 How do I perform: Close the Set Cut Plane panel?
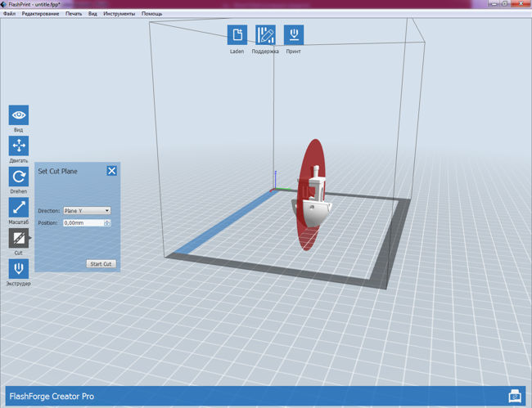[111, 171]
